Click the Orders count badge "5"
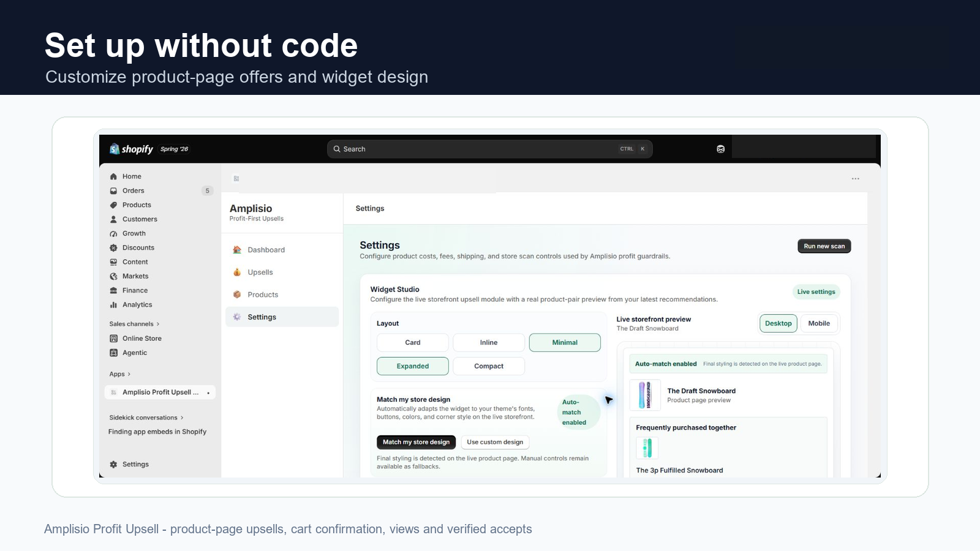The height and width of the screenshot is (551, 980). tap(208, 190)
